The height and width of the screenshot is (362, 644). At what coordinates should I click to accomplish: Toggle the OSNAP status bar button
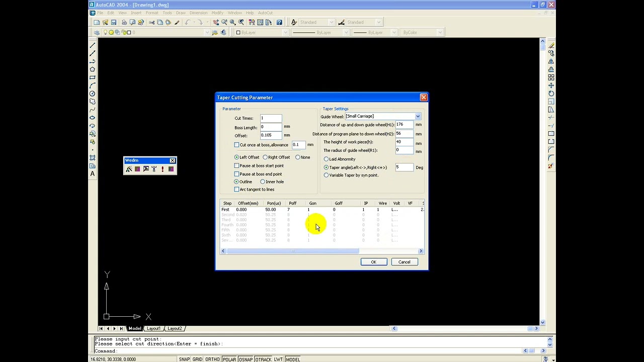tap(246, 359)
